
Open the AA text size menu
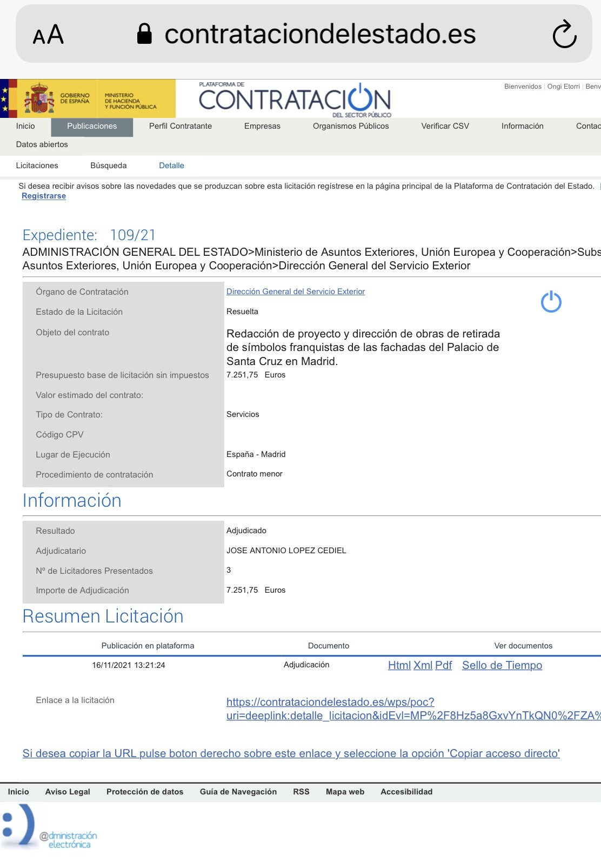point(48,35)
